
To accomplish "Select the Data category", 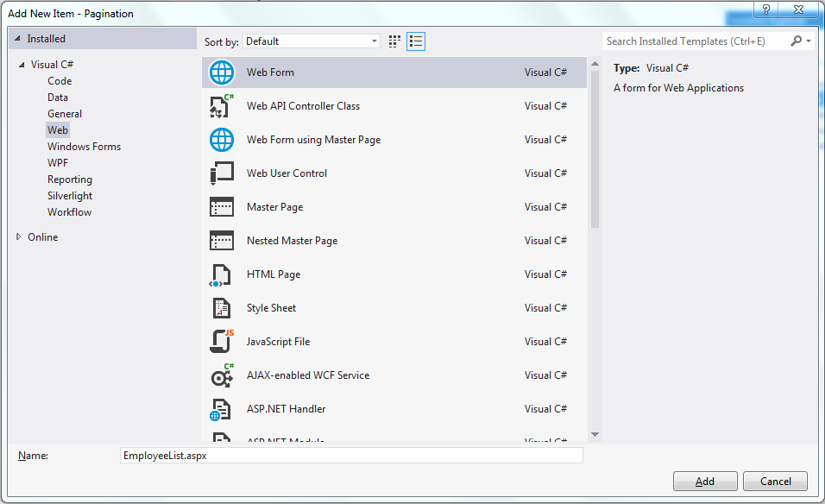I will [x=57, y=98].
